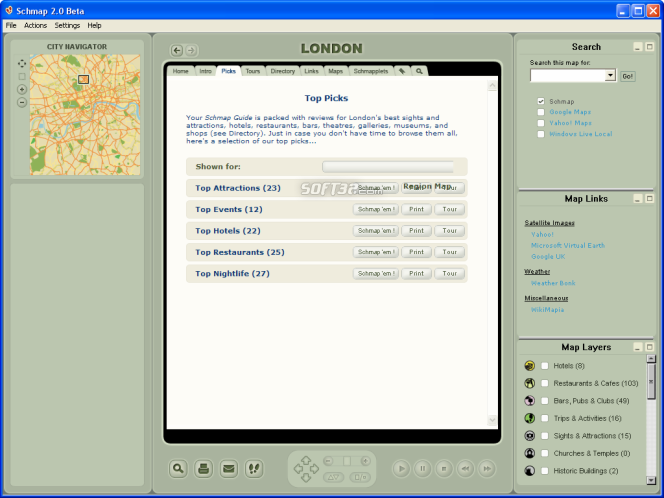The width and height of the screenshot is (664, 498).
Task: Click the Trips & Activities layer icon
Action: pyautogui.click(x=529, y=418)
